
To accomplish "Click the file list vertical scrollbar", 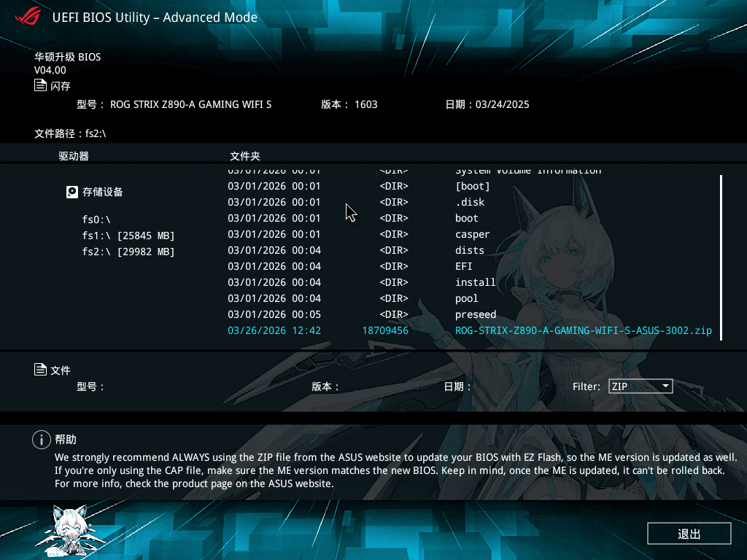I will coord(721,257).
